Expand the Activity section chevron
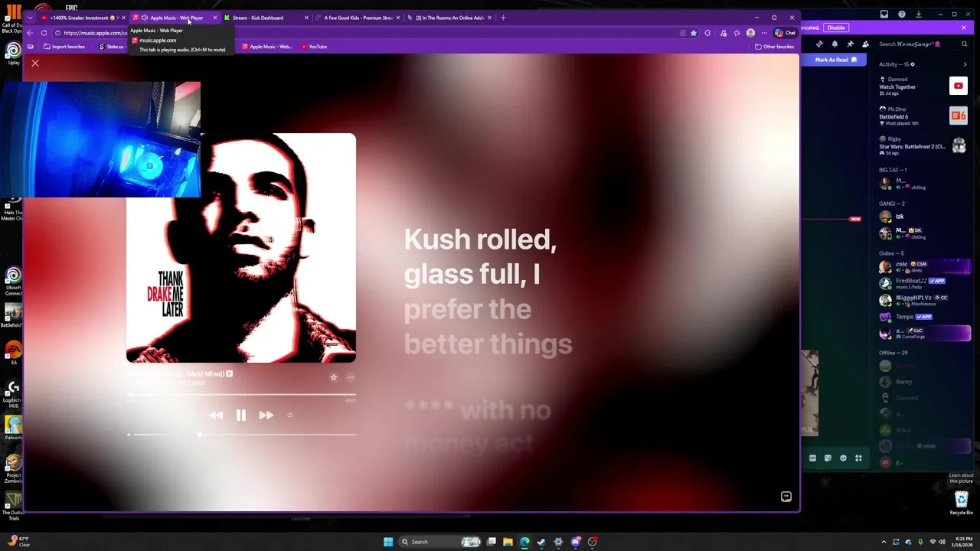 point(965,64)
